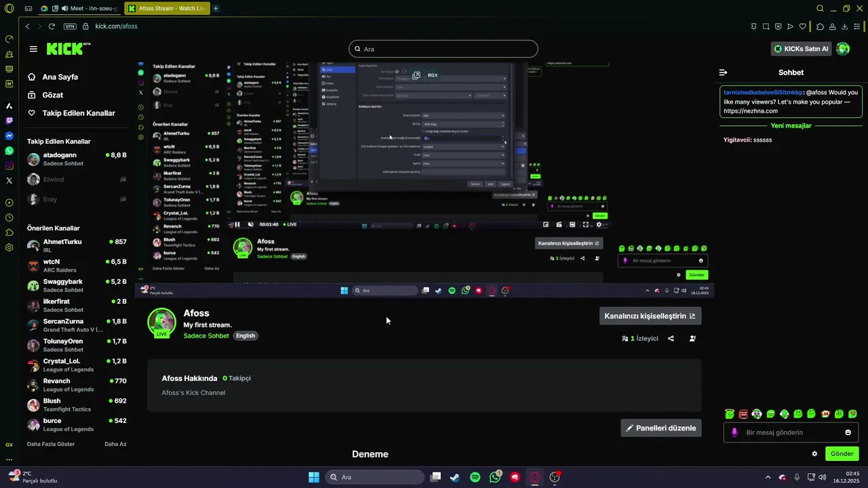
Task: Open the TolunayOren channel
Action: coord(77,345)
